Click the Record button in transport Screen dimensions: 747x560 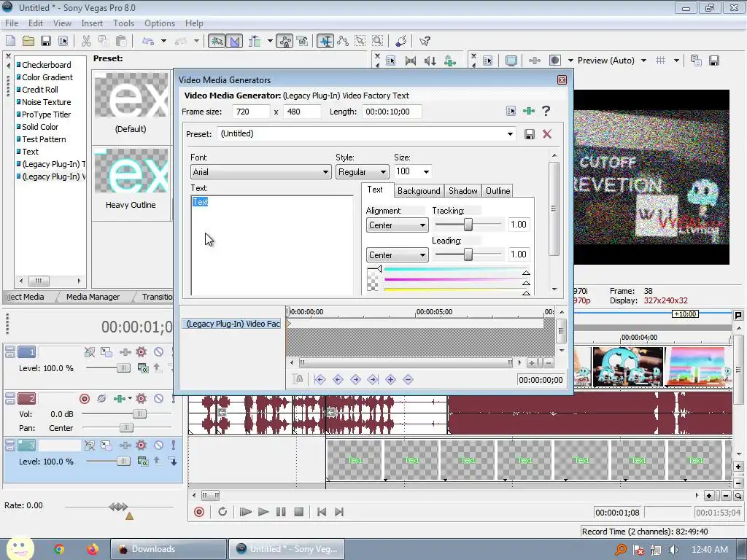click(199, 512)
